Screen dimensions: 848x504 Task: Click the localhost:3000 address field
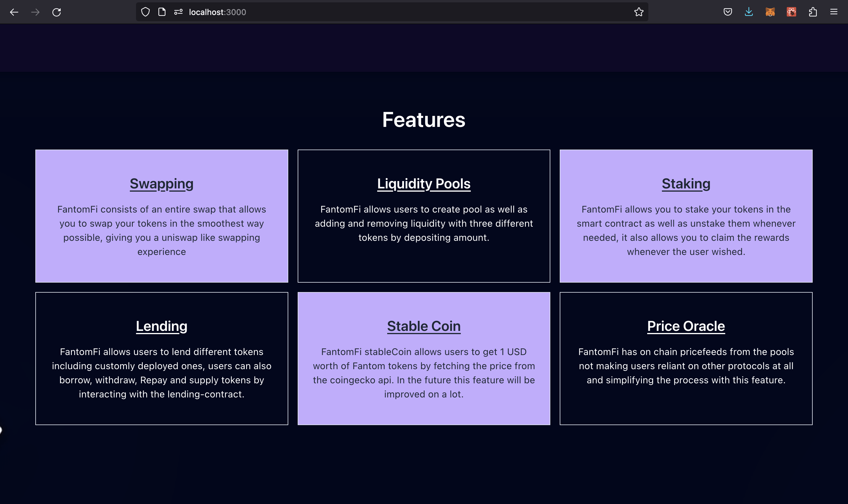374,12
